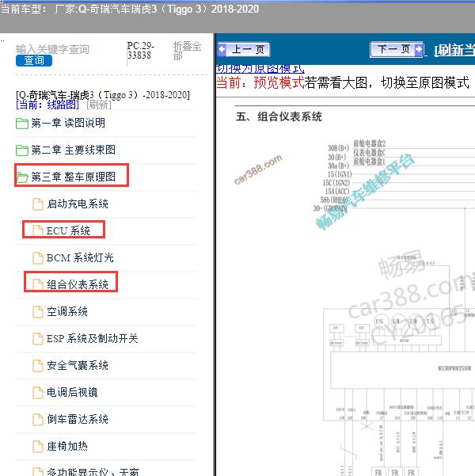Open the 座椅加热 diagram
The height and width of the screenshot is (476, 475).
[67, 446]
